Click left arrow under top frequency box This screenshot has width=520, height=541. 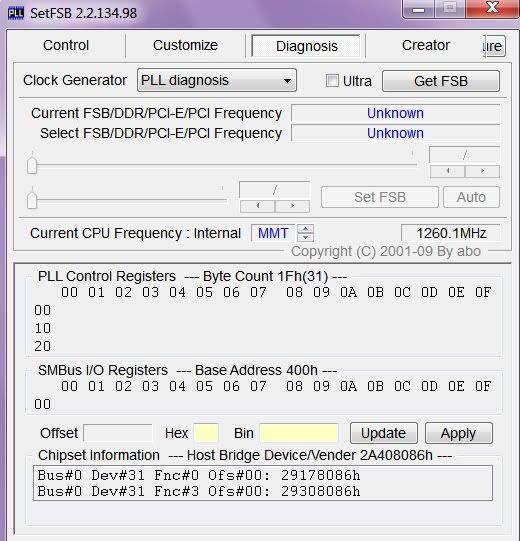[x=448, y=171]
